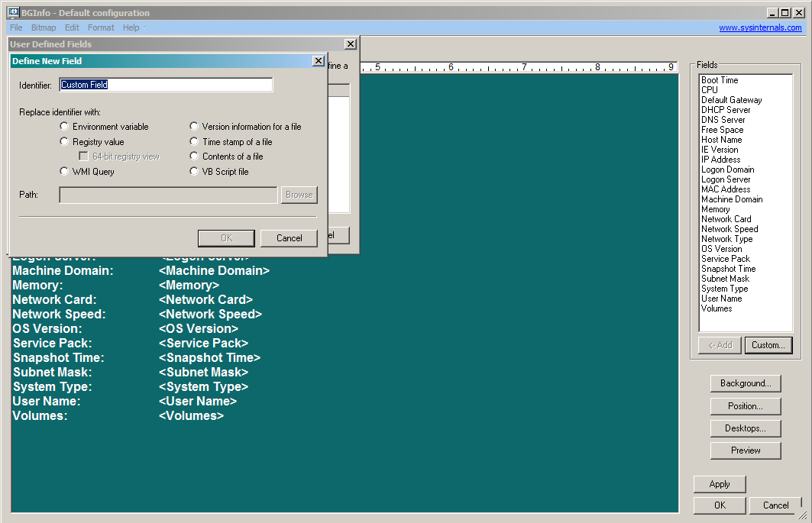Select Contents of a file option
This screenshot has height=523, width=812.
click(x=194, y=156)
